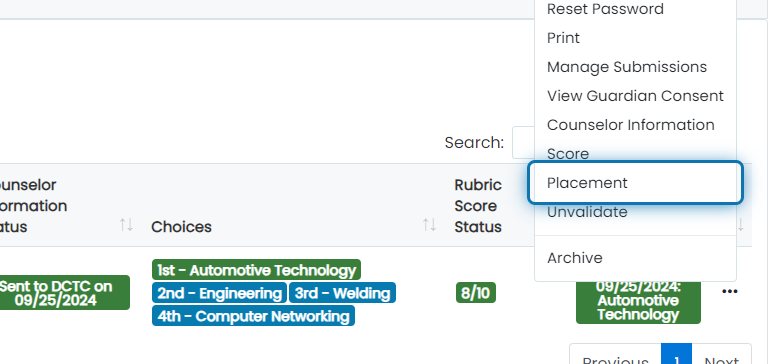Click the Sent to DCTC status badge
The width and height of the screenshot is (768, 364).
pos(63,292)
